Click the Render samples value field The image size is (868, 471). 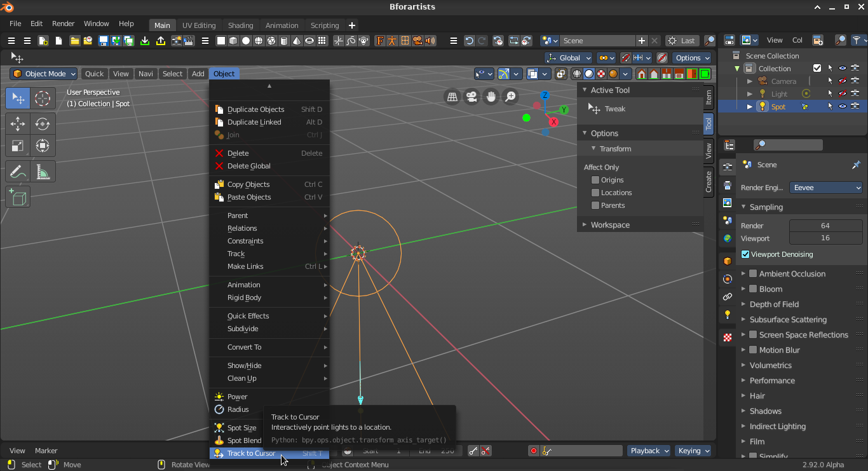[x=825, y=226]
